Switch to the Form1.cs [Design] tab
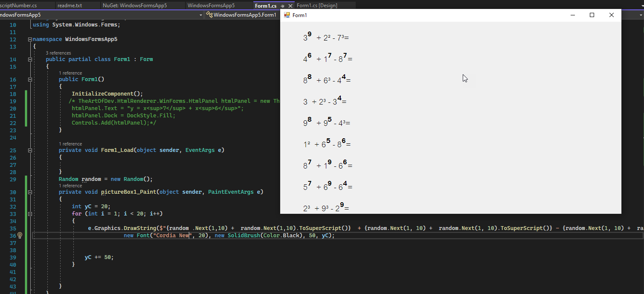Image resolution: width=644 pixels, height=294 pixels. 316,6
